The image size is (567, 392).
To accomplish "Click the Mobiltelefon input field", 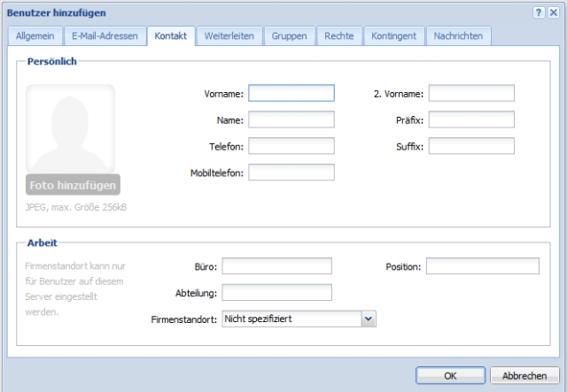I will (291, 173).
